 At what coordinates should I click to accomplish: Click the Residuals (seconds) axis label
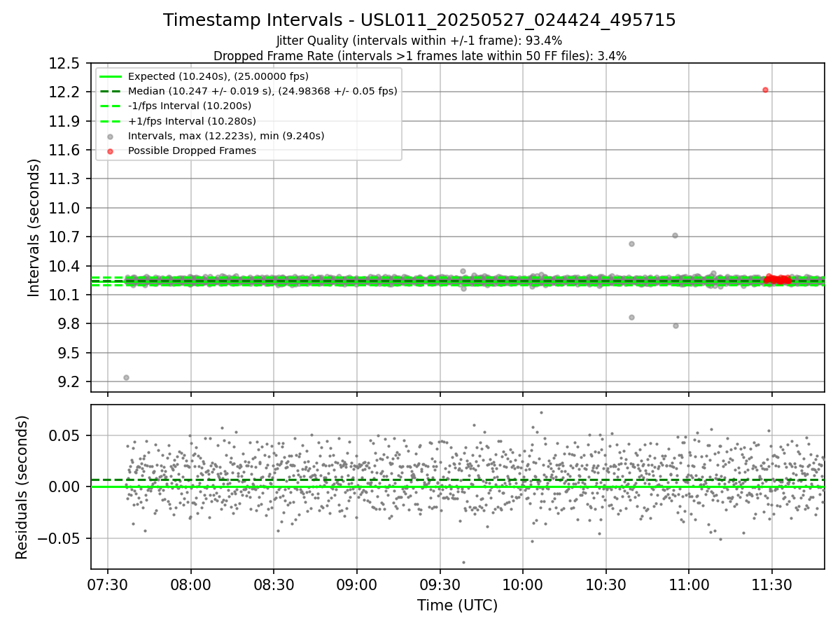coord(22,487)
